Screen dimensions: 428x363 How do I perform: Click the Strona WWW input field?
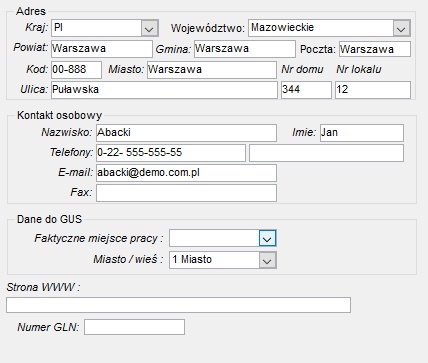[x=178, y=305]
